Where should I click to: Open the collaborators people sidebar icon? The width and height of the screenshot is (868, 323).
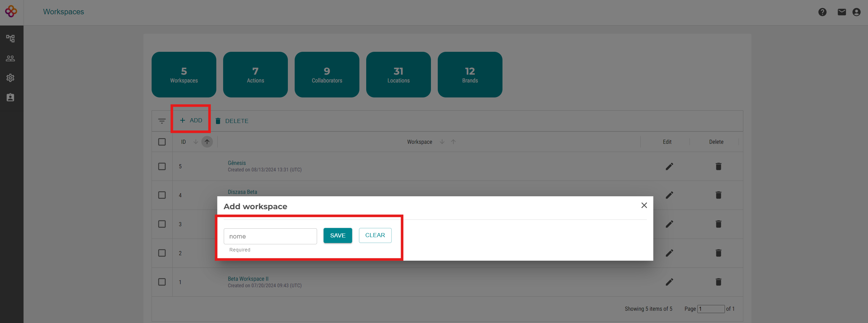click(x=11, y=58)
